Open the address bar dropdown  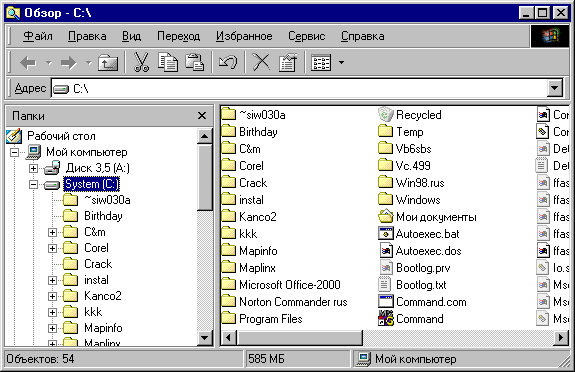(x=554, y=88)
